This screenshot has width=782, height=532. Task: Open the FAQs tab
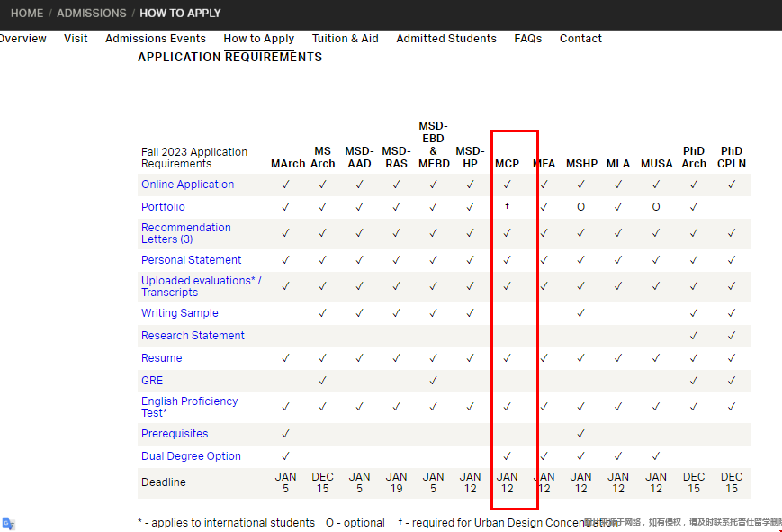[528, 39]
